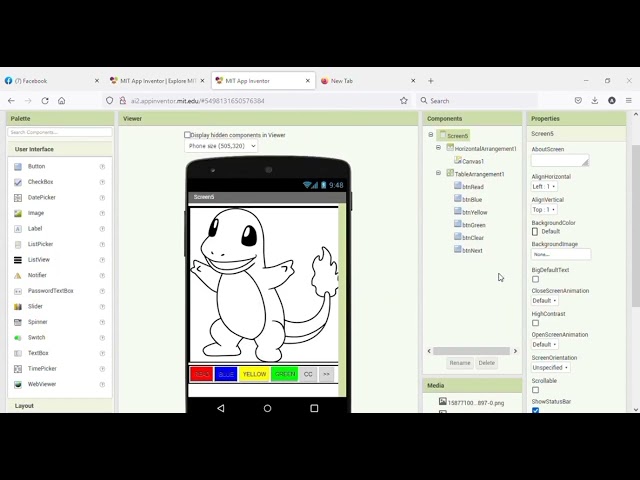The width and height of the screenshot is (640, 480).
Task: Select the WebViewer component icon
Action: tap(18, 384)
